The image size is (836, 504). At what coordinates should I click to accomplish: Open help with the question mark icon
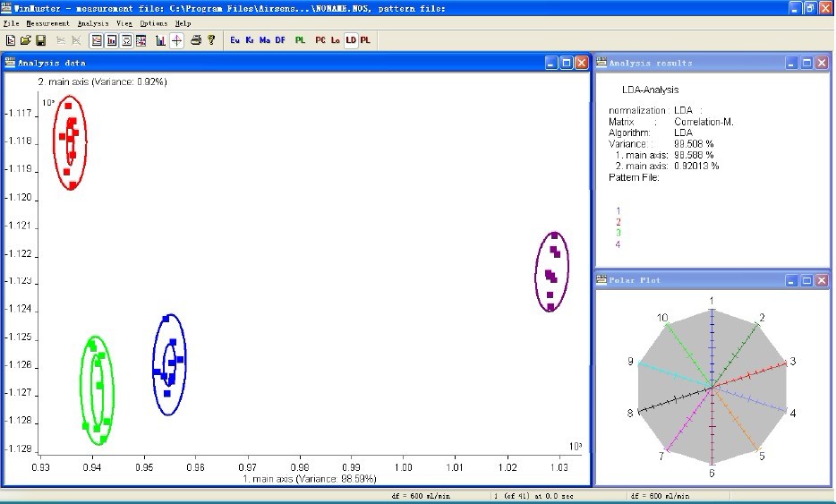coord(211,40)
